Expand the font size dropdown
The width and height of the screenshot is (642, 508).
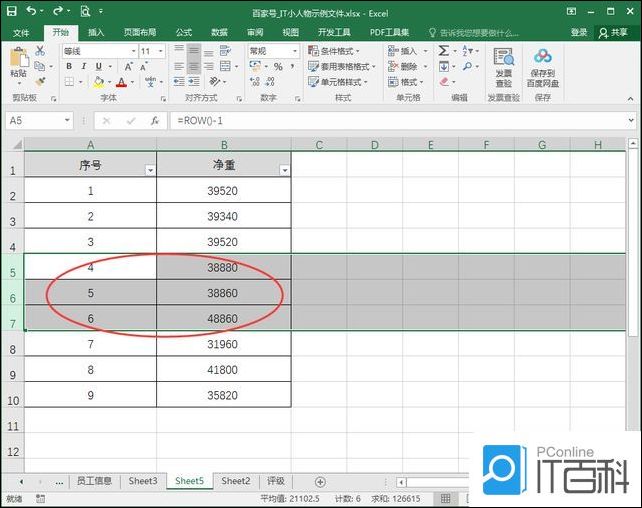tap(160, 51)
